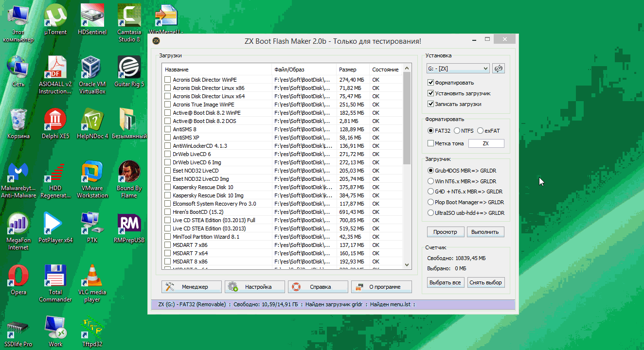Select the VLC media player shortcut
This screenshot has height=350, width=644.
pos(92,283)
